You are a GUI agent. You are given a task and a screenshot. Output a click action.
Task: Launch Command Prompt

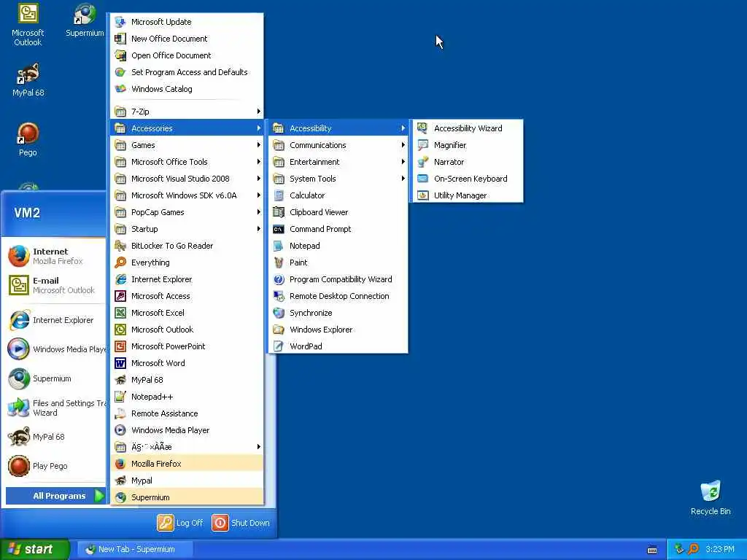point(338,229)
